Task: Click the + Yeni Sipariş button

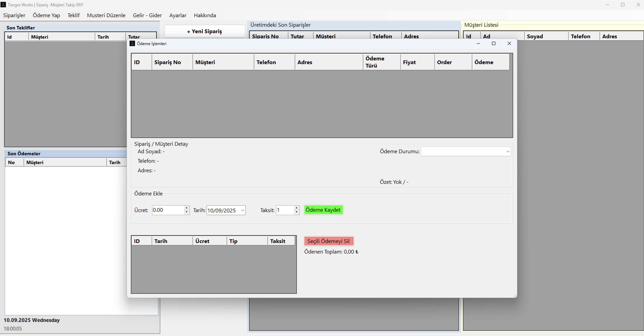Action: [x=204, y=31]
